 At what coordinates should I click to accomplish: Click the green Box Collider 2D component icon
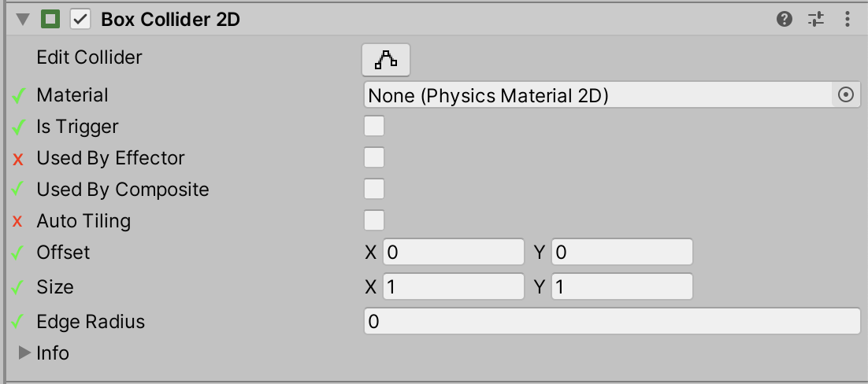(51, 20)
